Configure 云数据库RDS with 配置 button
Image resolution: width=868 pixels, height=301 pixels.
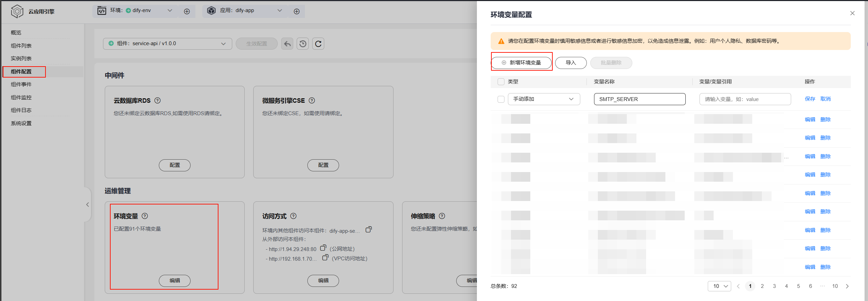175,165
